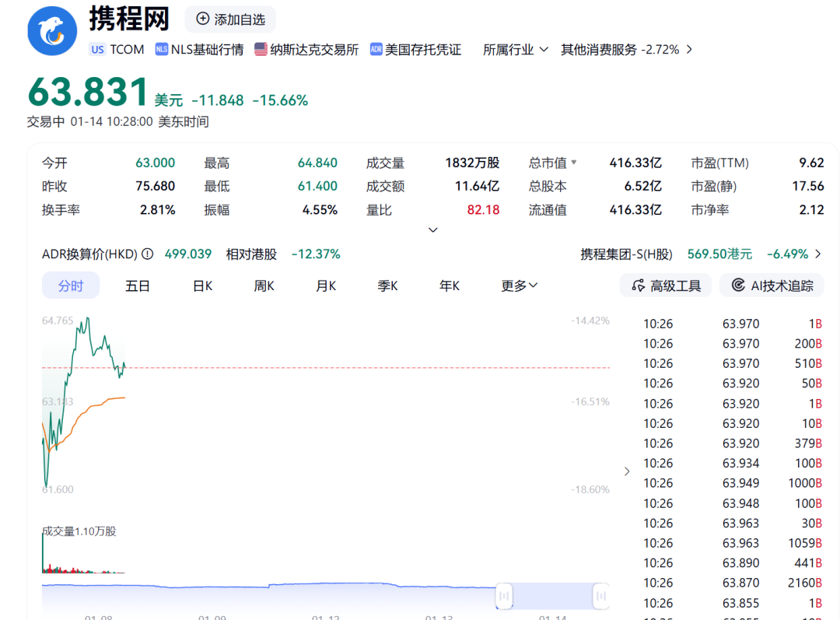Click the US flag icon for 纳斯达克交易所
The image size is (840, 620).
click(261, 49)
